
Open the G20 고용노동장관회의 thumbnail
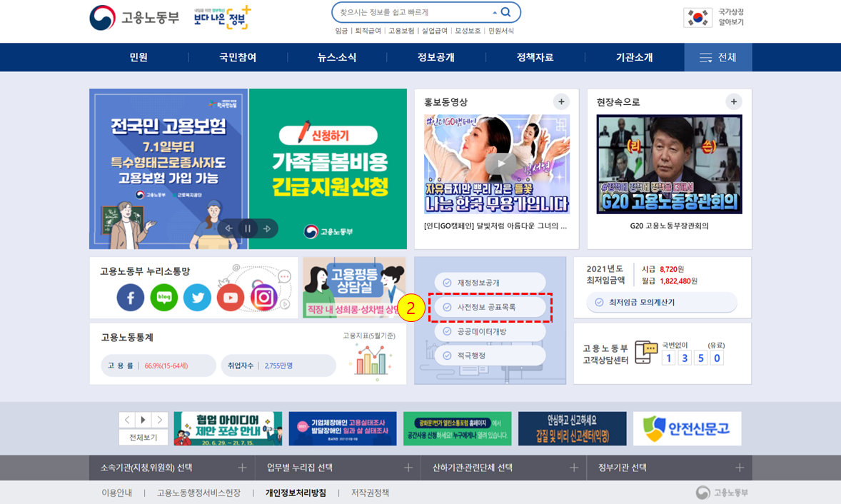(x=670, y=164)
